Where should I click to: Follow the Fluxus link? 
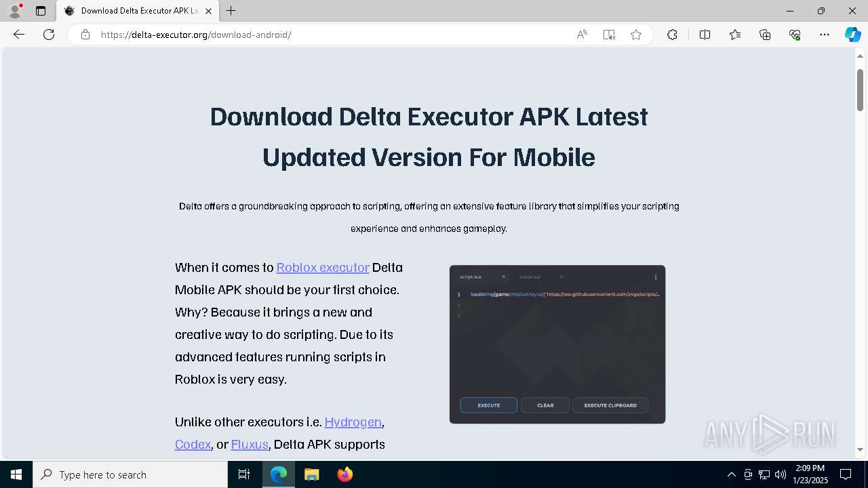250,445
